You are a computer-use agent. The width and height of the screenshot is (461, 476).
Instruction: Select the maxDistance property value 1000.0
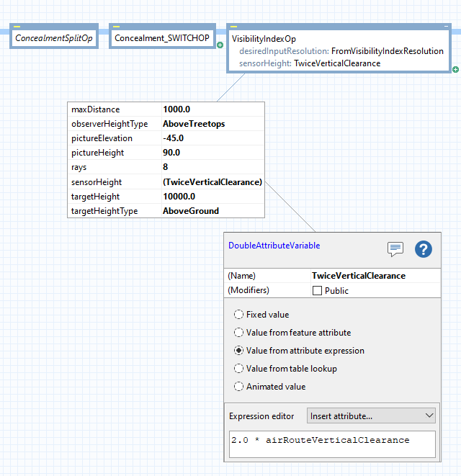pyautogui.click(x=176, y=109)
